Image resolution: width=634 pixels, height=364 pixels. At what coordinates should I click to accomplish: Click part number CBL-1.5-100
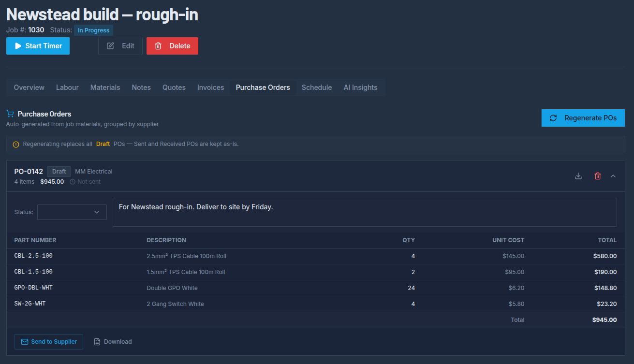[x=33, y=272]
